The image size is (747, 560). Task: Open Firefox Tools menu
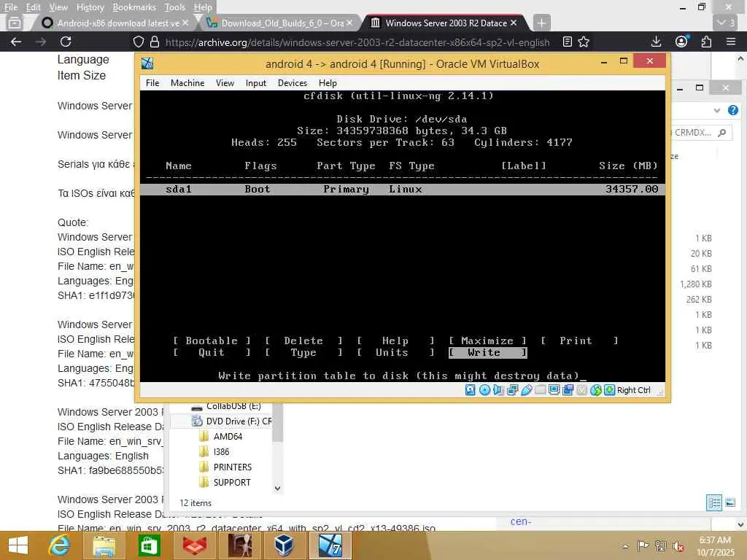(x=175, y=7)
